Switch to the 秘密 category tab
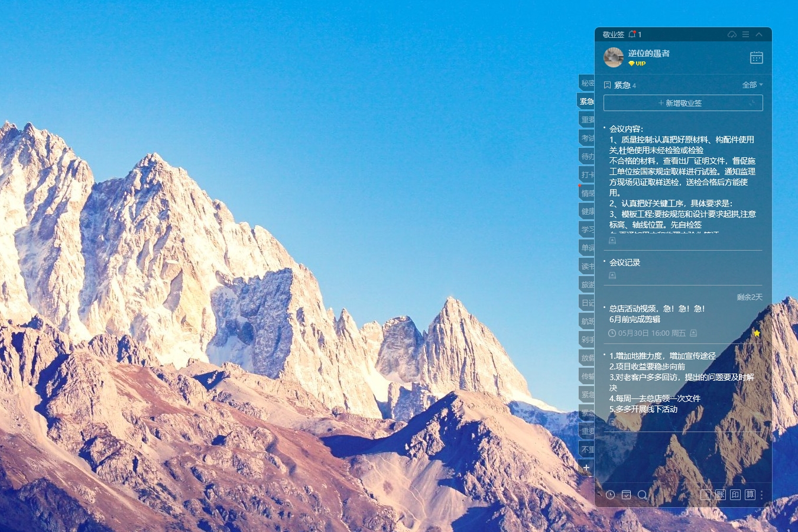The width and height of the screenshot is (798, 532). (x=586, y=83)
